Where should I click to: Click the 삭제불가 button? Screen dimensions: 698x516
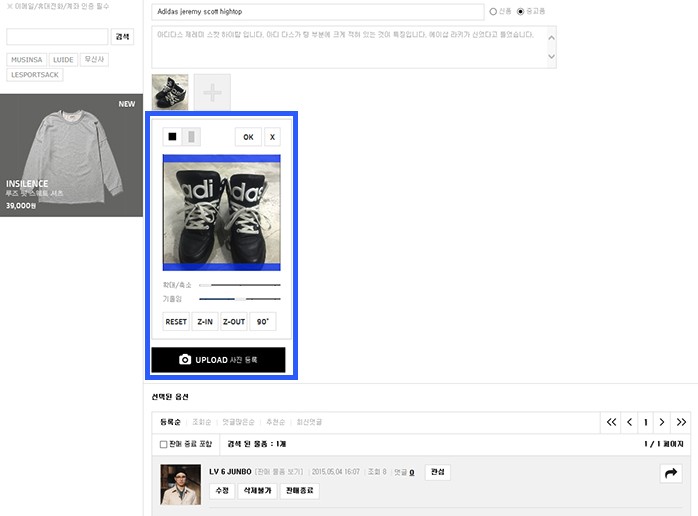(257, 491)
